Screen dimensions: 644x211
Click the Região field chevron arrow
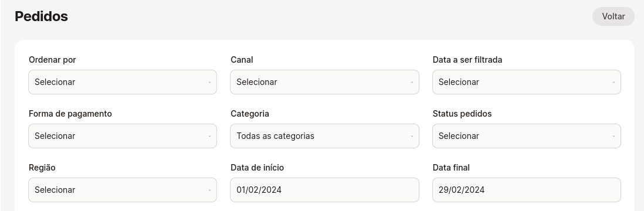pyautogui.click(x=209, y=190)
